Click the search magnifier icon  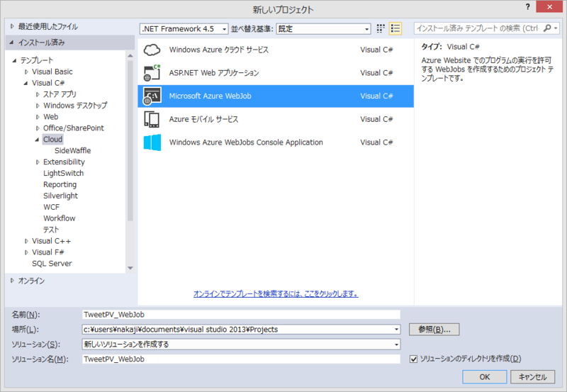[x=547, y=28]
